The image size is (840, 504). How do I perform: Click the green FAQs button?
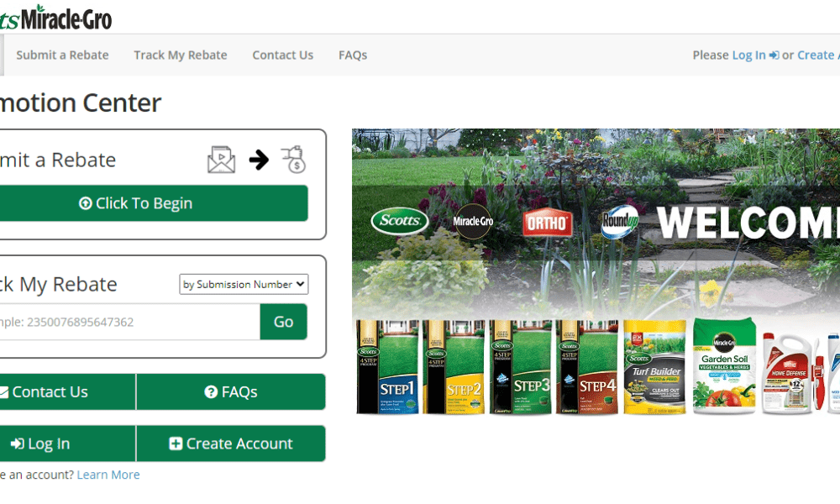[231, 392]
